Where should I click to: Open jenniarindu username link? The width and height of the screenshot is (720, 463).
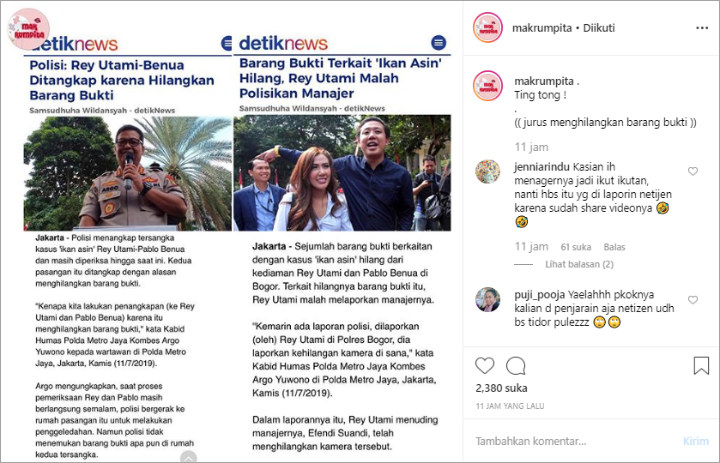[542, 167]
